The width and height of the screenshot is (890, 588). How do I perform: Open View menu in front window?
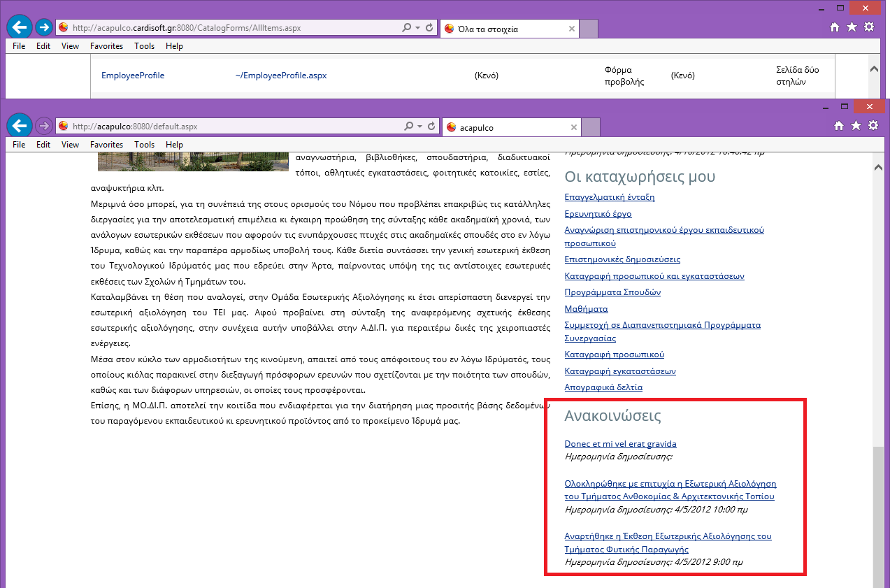point(70,145)
